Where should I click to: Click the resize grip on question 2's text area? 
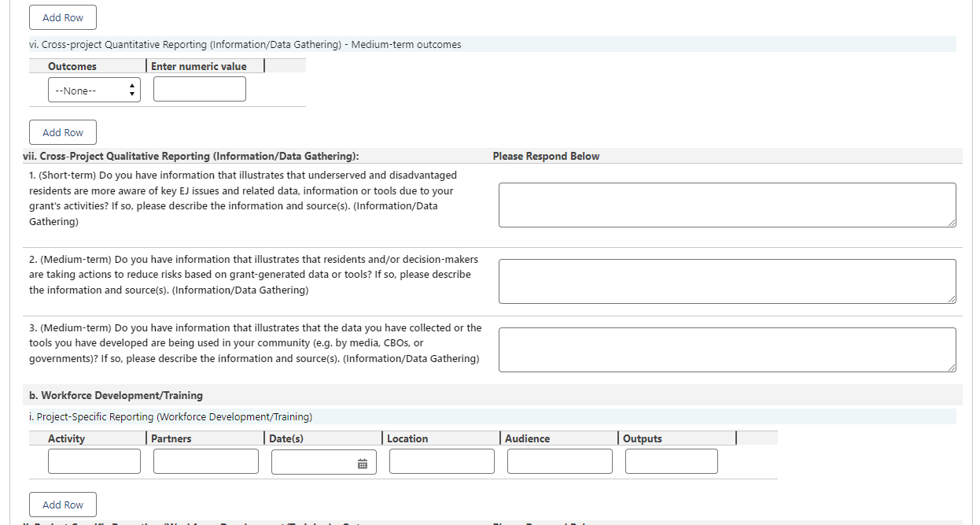pos(952,299)
